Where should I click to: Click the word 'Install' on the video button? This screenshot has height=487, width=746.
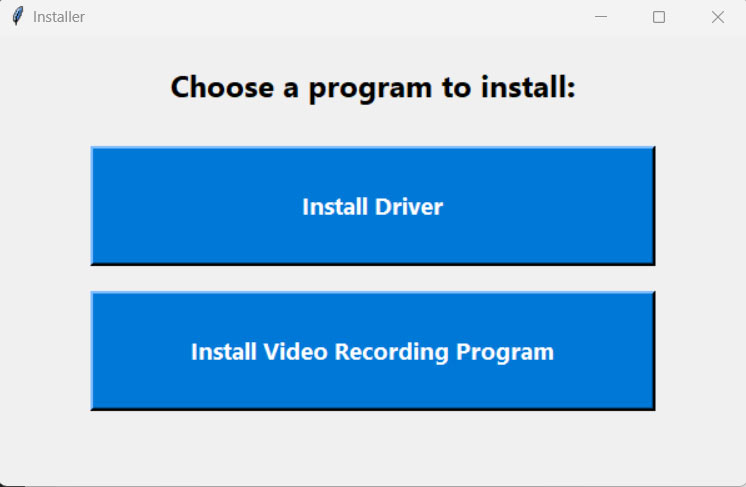tap(224, 352)
